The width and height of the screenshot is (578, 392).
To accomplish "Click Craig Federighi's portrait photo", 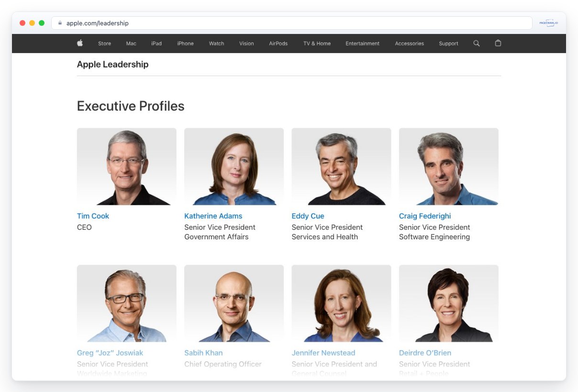I will [449, 167].
